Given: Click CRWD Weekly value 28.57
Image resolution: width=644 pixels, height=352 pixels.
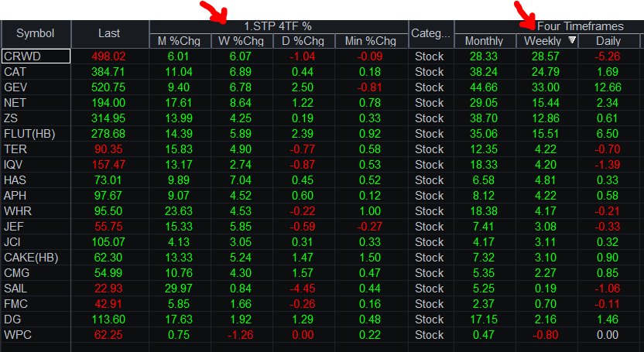Looking at the screenshot, I should pyautogui.click(x=546, y=56).
